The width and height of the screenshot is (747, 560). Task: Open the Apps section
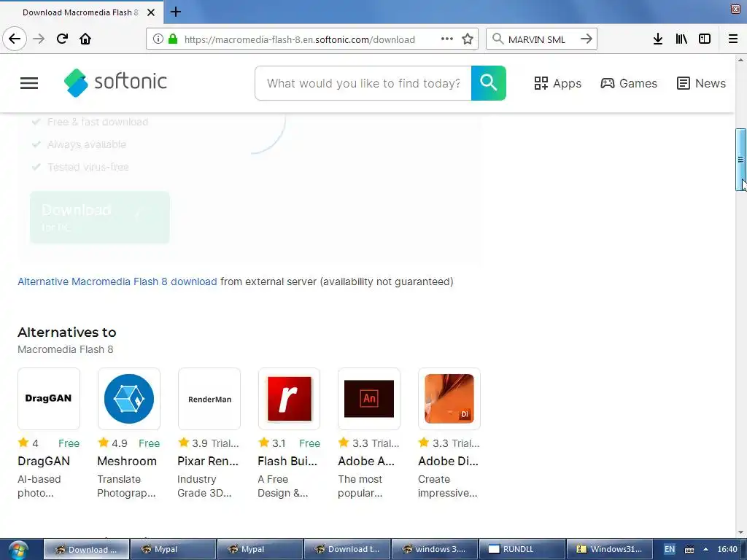[x=557, y=83]
